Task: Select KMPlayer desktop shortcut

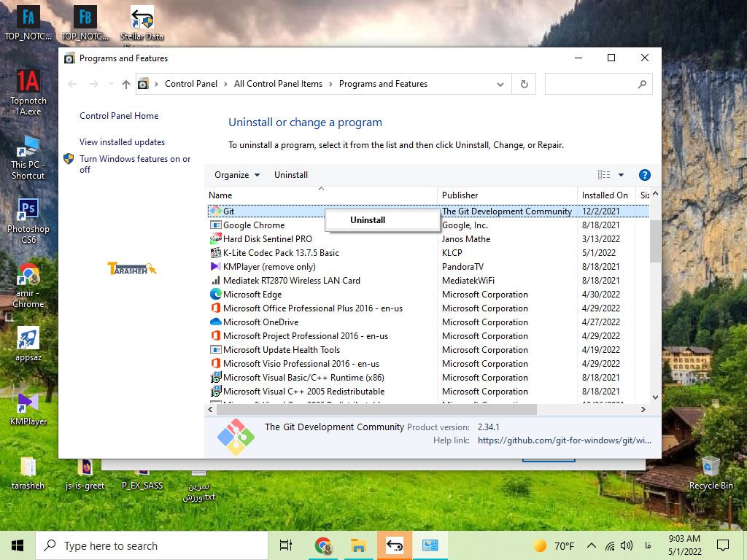Action: tap(28, 409)
